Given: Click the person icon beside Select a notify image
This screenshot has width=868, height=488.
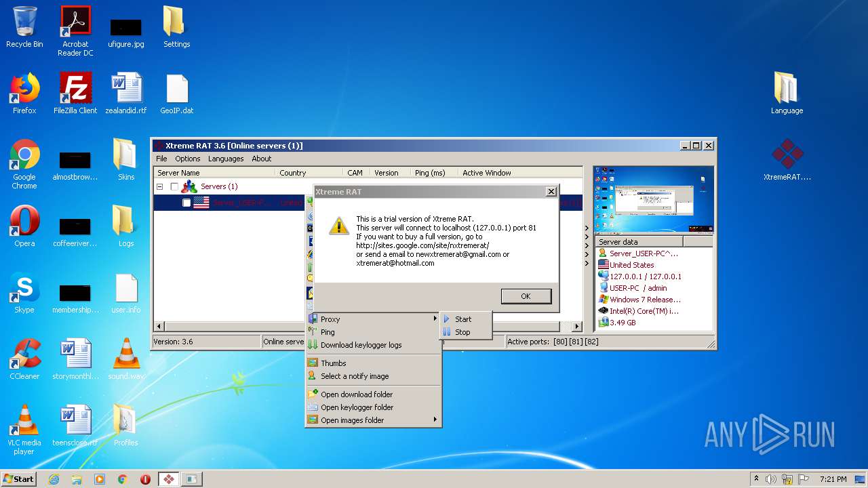Looking at the screenshot, I should click(x=313, y=376).
